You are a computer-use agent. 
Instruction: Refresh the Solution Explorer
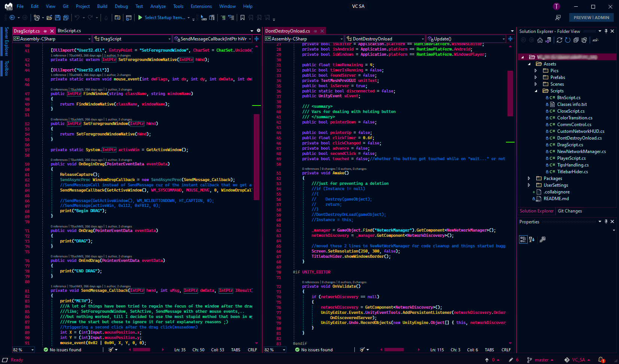[567, 40]
